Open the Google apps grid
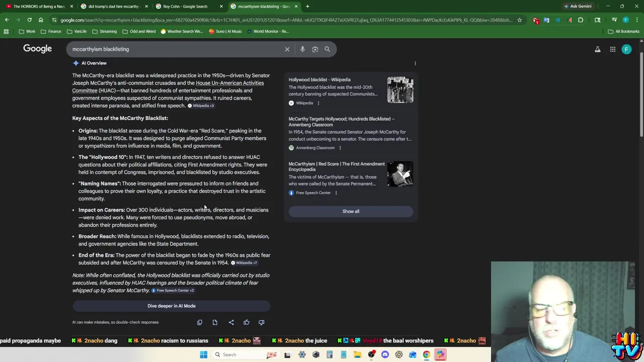644x362 pixels. [613, 49]
